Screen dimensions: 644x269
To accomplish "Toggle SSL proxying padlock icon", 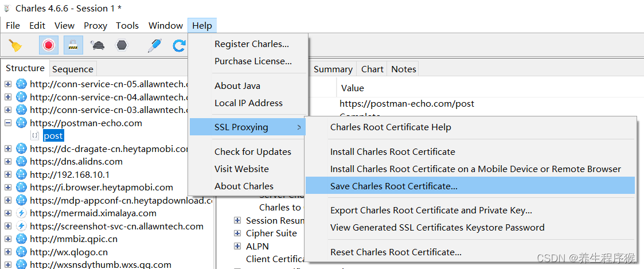I will 73,45.
